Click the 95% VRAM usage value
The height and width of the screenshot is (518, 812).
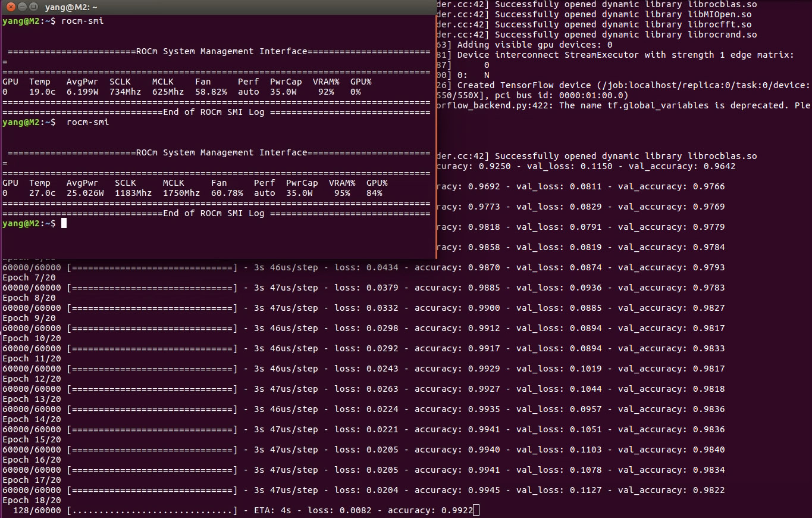(x=341, y=193)
